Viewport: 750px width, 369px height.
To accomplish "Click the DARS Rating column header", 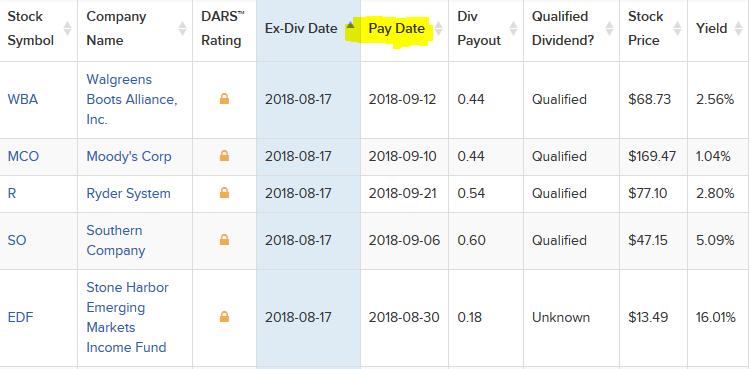I will pos(223,29).
